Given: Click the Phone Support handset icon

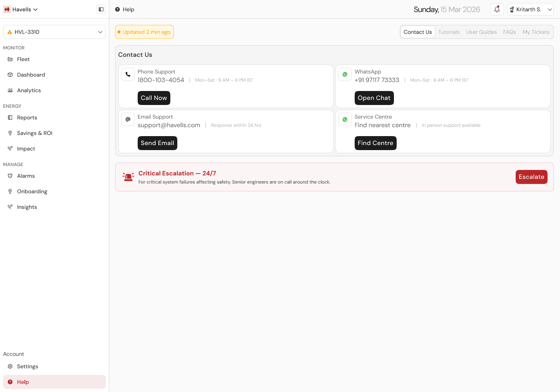Looking at the screenshot, I should [128, 74].
